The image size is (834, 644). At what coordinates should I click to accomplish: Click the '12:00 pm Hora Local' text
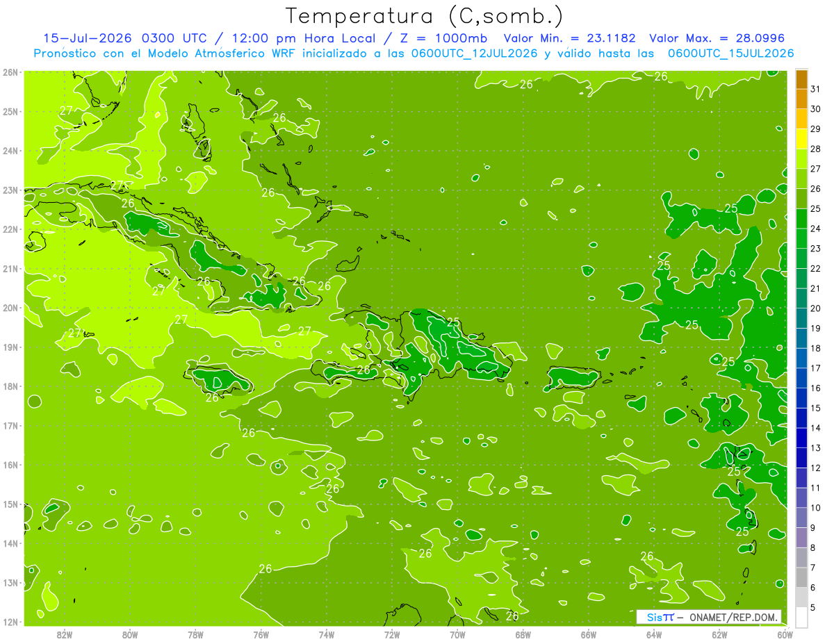(x=304, y=38)
